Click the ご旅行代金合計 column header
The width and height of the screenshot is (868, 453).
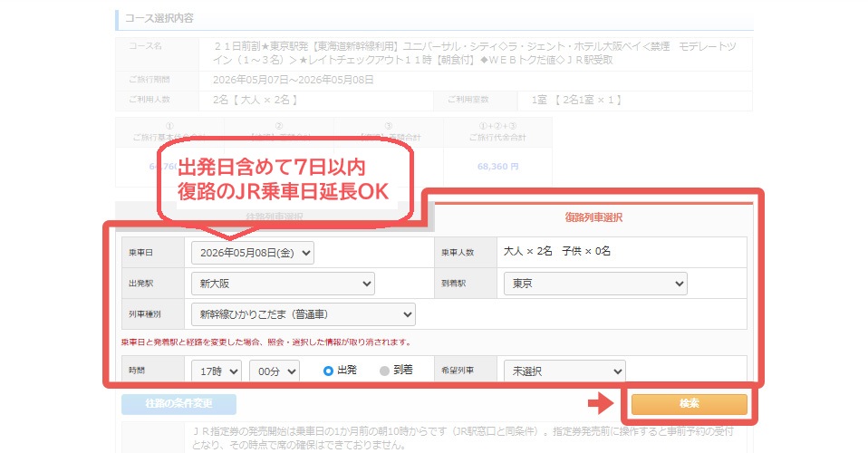coord(497,131)
